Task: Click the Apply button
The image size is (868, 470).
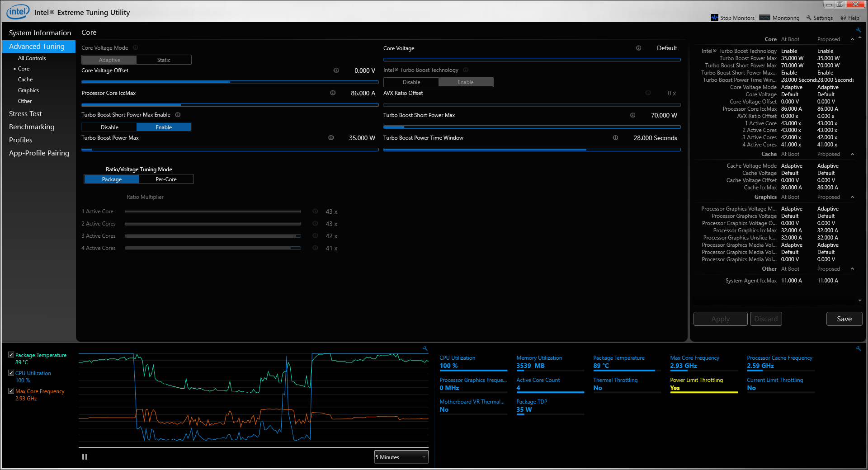Action: (x=720, y=319)
